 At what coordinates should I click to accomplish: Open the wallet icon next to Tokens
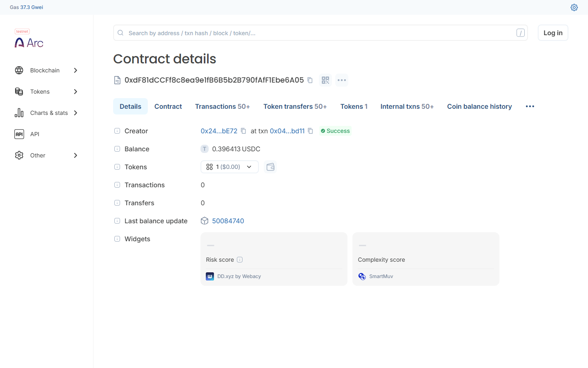pyautogui.click(x=270, y=167)
